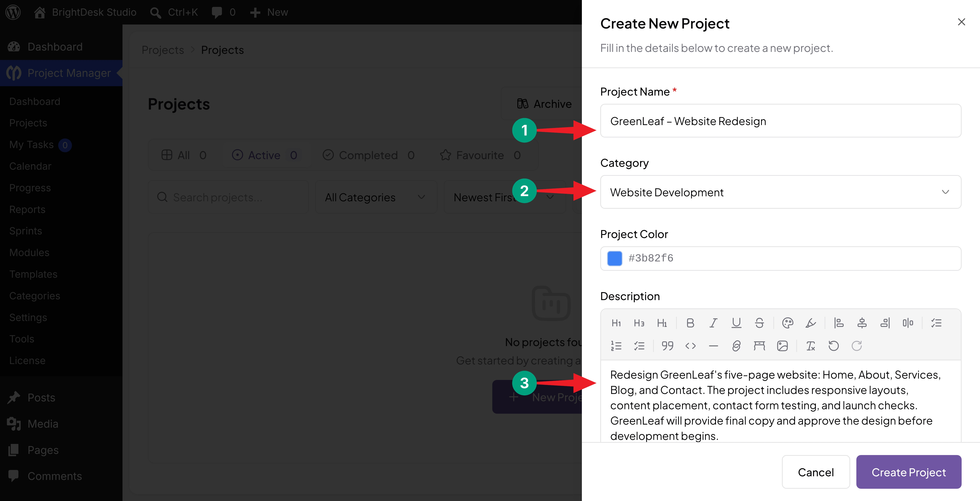Edit the #3b82f6 hex color field

[x=781, y=259]
